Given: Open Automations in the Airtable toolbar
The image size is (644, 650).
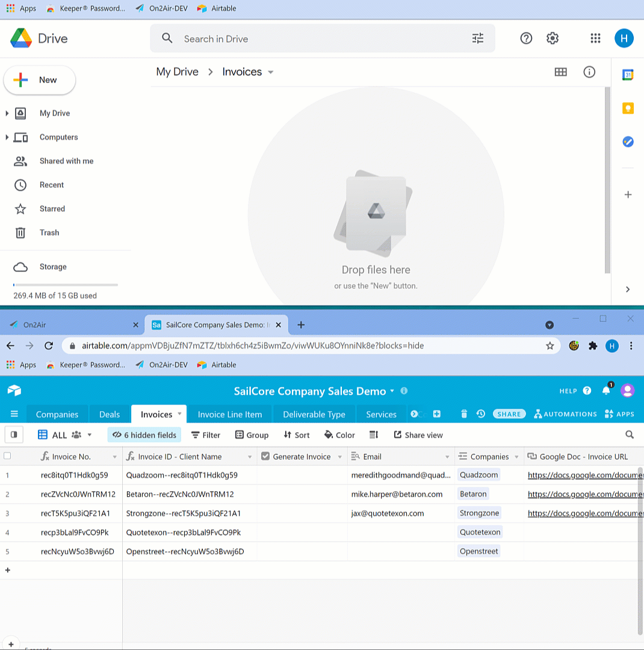Looking at the screenshot, I should 565,413.
